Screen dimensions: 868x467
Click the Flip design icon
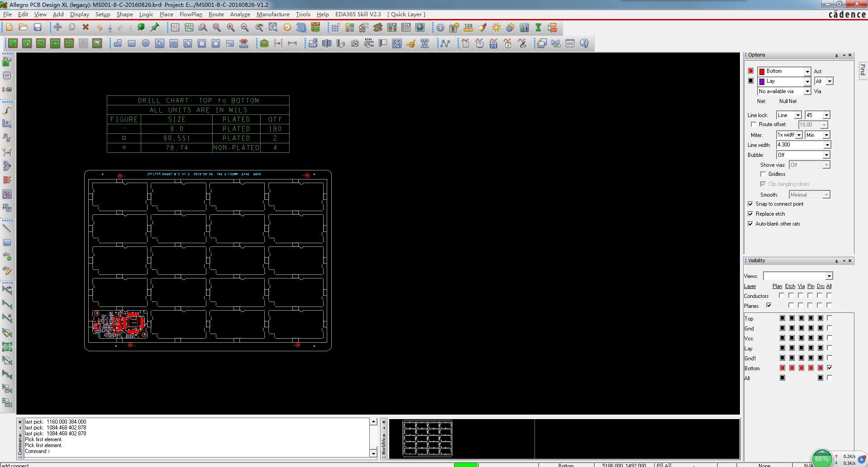click(315, 28)
